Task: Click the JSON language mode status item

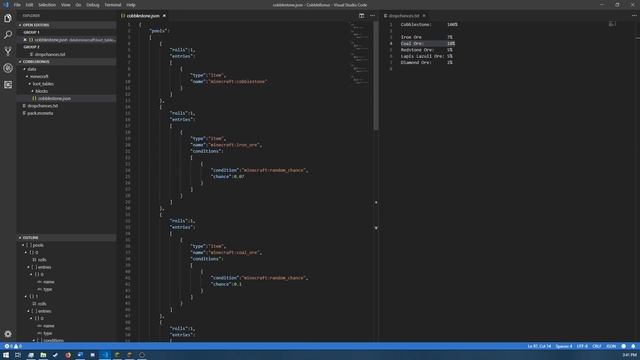Action: [x=611, y=346]
